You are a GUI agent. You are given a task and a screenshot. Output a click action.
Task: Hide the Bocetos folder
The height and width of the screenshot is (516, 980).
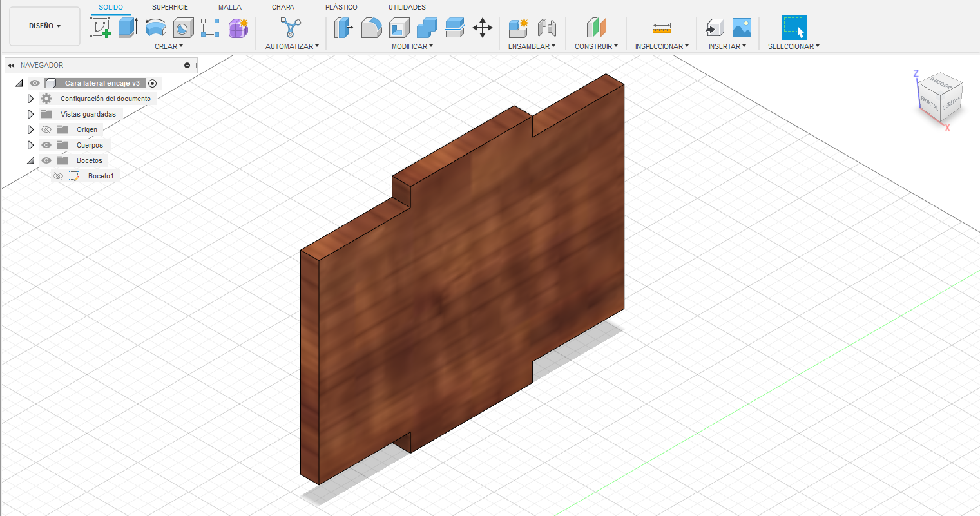46,160
